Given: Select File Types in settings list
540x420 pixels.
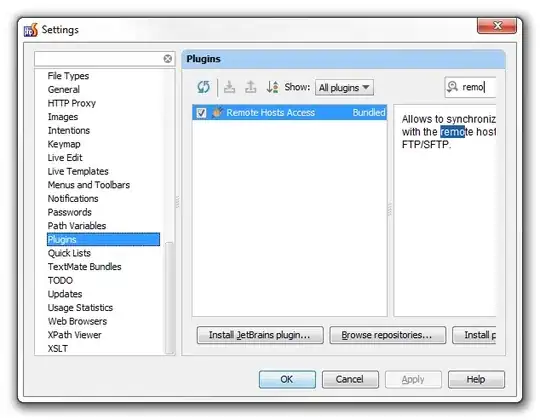Looking at the screenshot, I should click(x=68, y=76).
